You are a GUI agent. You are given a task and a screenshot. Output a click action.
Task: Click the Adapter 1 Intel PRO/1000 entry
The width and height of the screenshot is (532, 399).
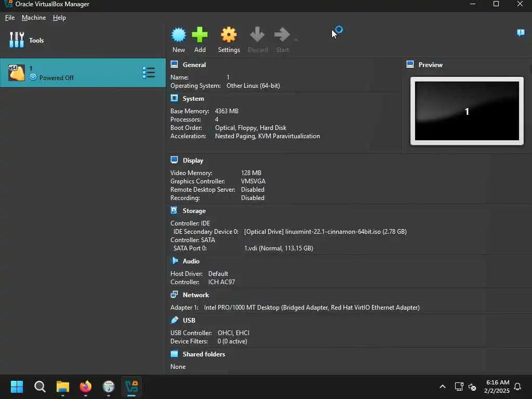[x=312, y=308]
